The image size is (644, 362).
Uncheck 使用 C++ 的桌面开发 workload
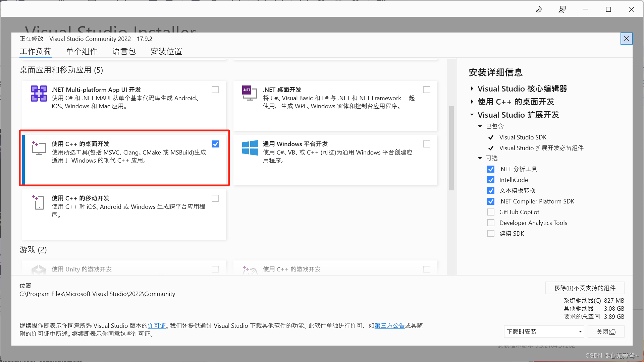click(x=215, y=144)
